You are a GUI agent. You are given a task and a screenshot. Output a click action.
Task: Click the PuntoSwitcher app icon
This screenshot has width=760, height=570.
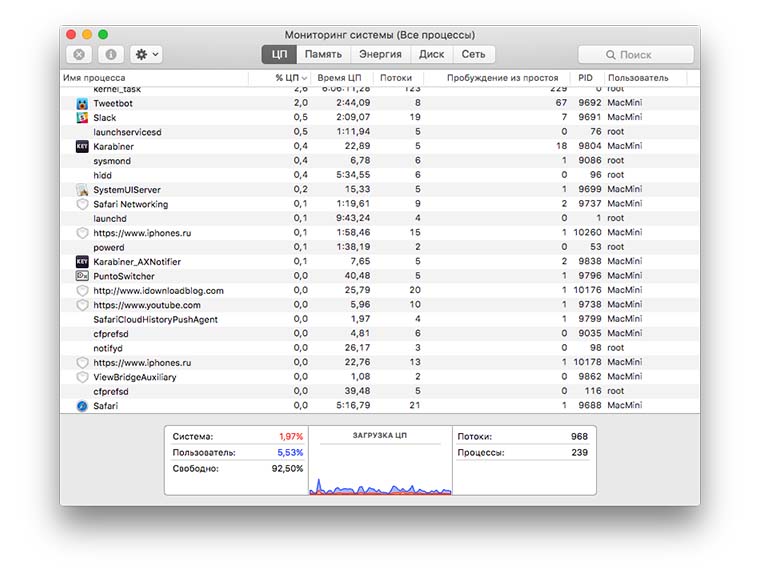pyautogui.click(x=82, y=276)
